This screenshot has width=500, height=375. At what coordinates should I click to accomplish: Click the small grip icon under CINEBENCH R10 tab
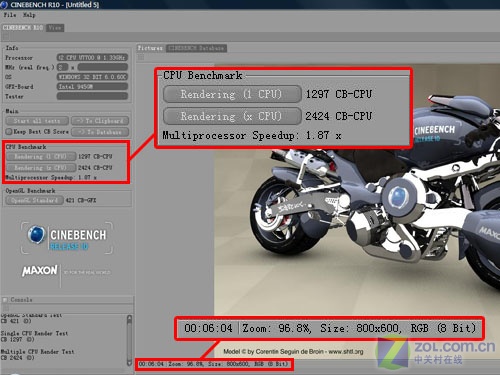(x=5, y=37)
